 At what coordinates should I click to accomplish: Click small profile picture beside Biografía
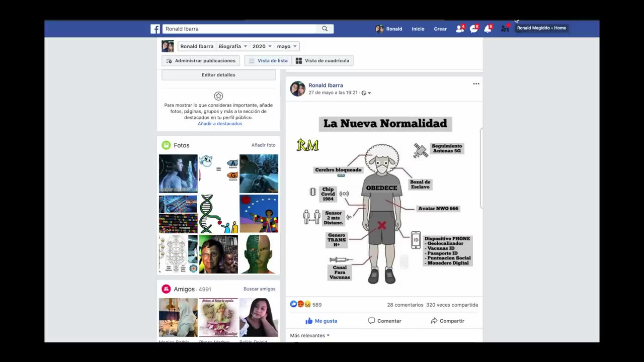tap(168, 46)
